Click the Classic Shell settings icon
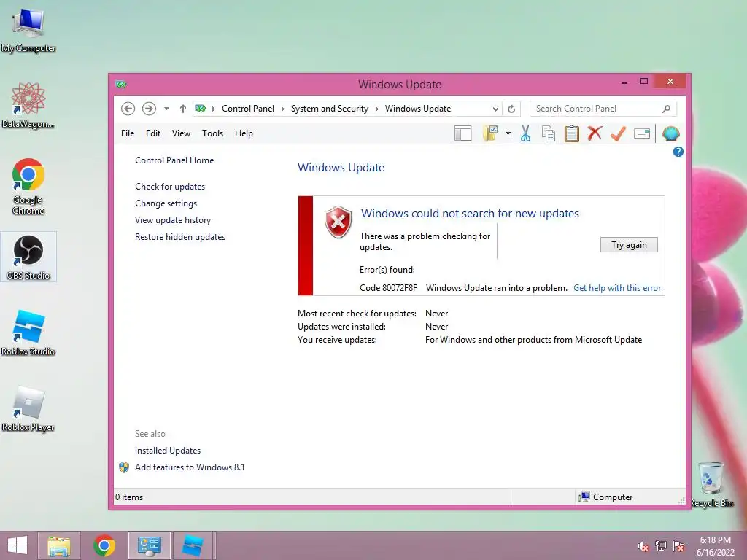Screen dimensions: 747x560 pos(671,134)
